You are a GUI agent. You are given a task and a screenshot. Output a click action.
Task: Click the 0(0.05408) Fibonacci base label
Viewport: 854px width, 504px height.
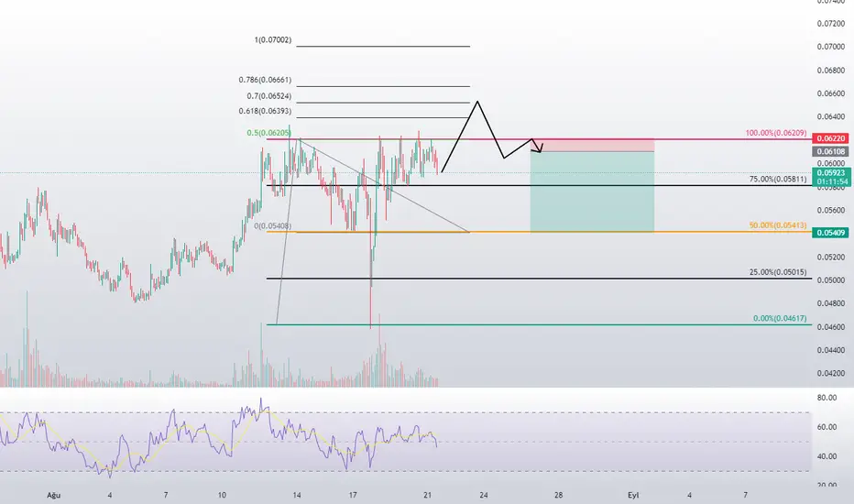[272, 225]
